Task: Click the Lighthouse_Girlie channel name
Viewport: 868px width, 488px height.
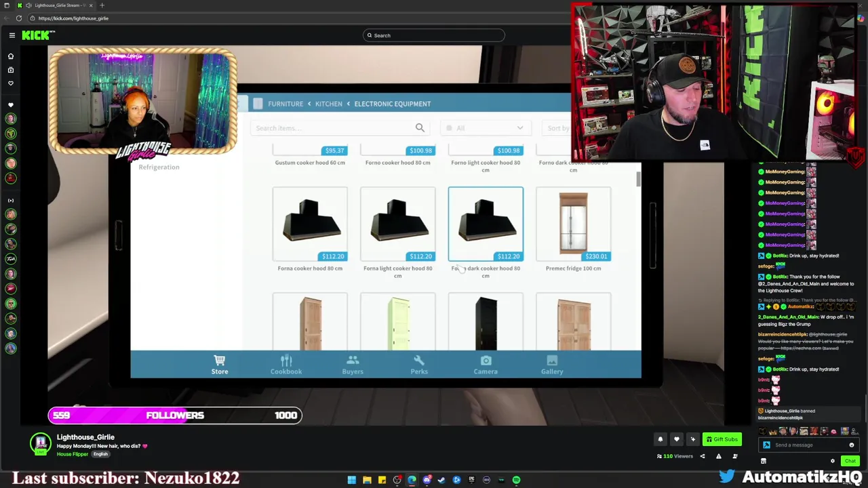Action: point(85,437)
